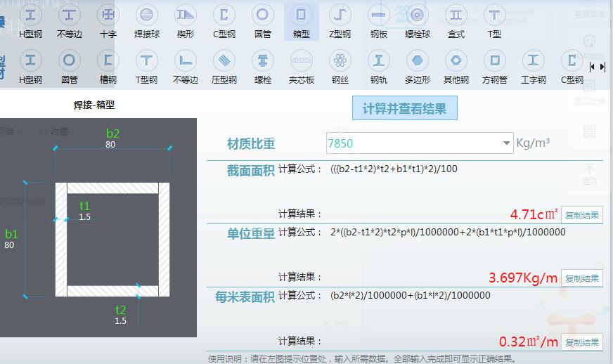The image size is (613, 364).
Task: Click the 0.32m²/m result value
Action: pos(529,342)
